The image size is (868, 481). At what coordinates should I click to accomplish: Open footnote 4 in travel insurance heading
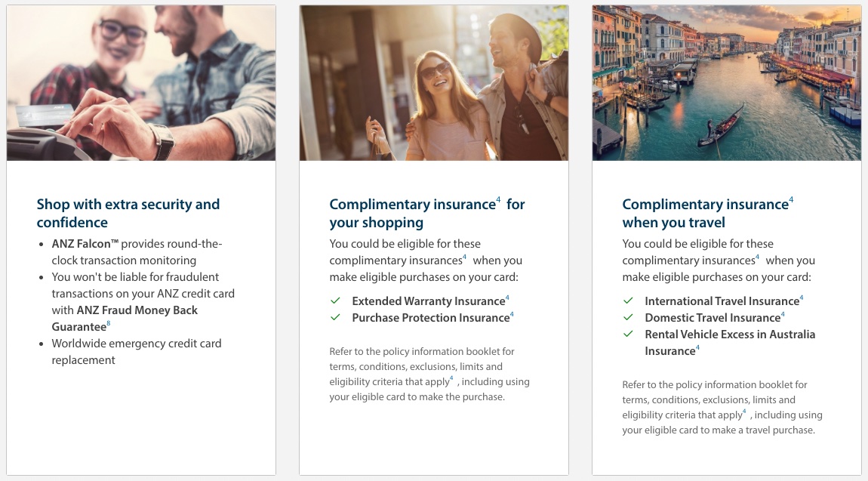click(x=791, y=200)
